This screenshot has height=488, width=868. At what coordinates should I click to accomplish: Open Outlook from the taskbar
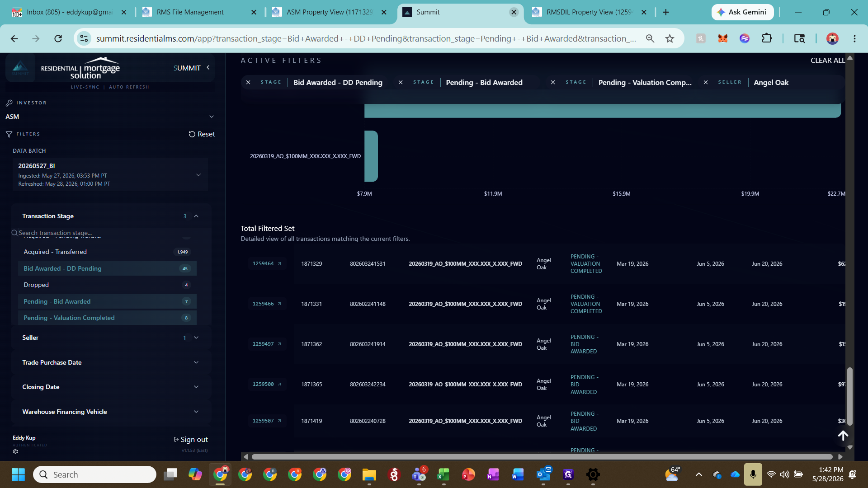point(543,474)
